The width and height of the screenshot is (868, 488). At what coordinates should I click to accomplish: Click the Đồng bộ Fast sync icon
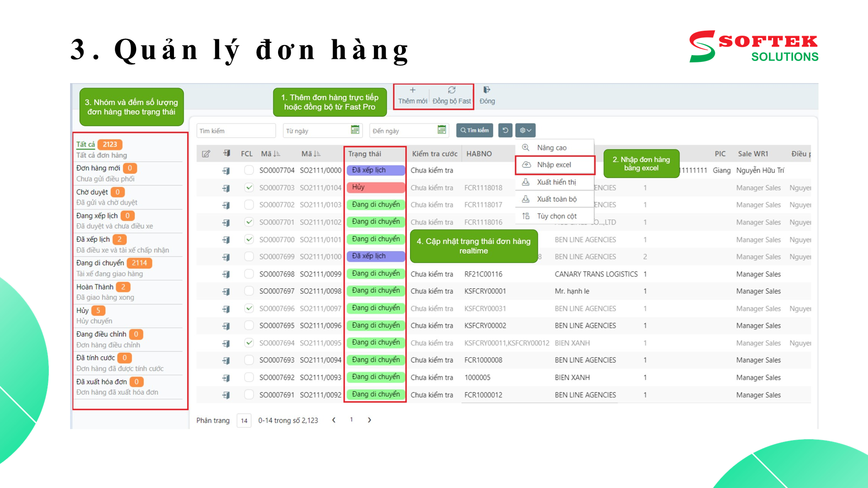451,89
